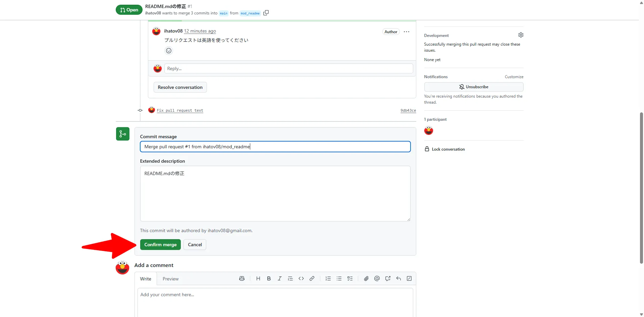Select the Write tab
Screen dimensions: 644x317
146,279
